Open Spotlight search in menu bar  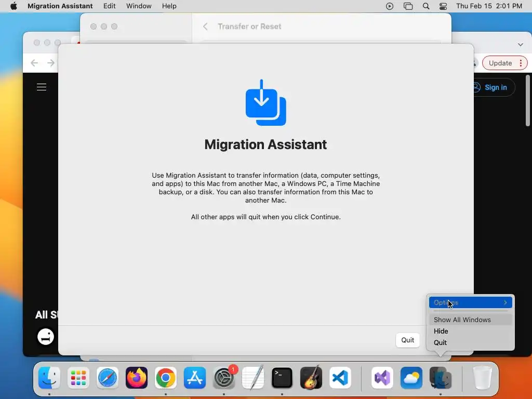tap(426, 6)
